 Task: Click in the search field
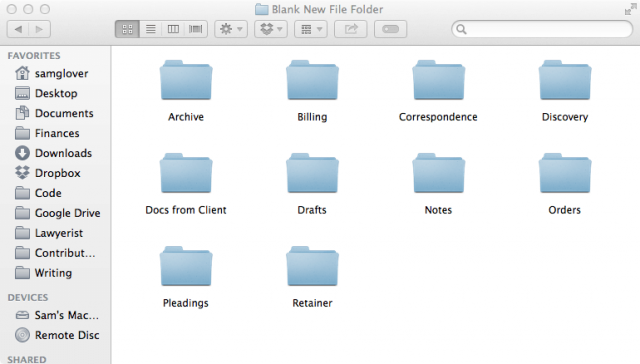542,29
